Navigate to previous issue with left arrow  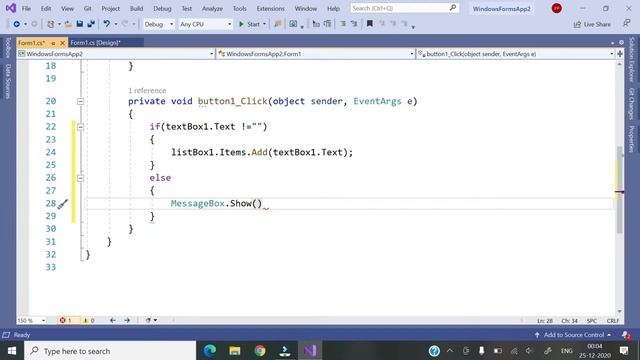pos(113,320)
